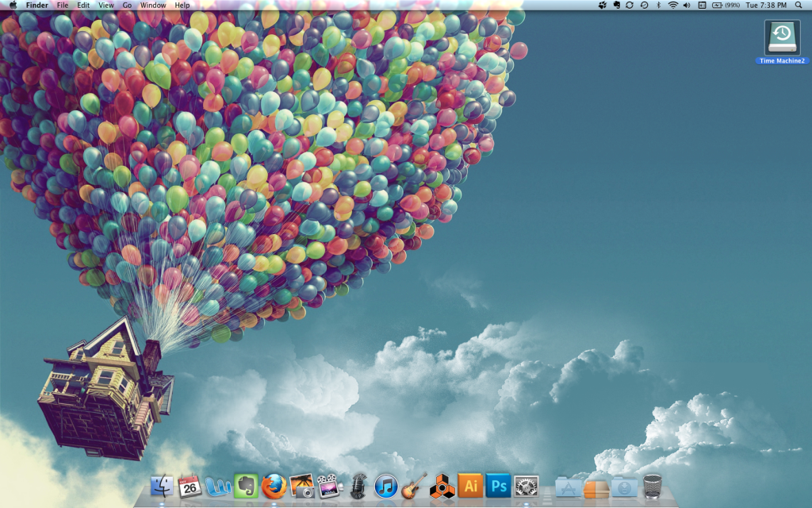812x508 pixels.
Task: Open Bluetooth status menu
Action: (659, 6)
